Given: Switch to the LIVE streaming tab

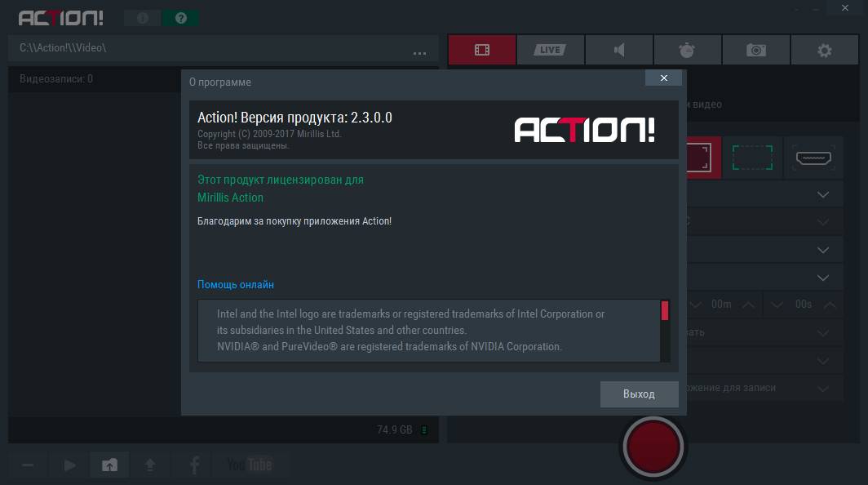Looking at the screenshot, I should tap(550, 50).
